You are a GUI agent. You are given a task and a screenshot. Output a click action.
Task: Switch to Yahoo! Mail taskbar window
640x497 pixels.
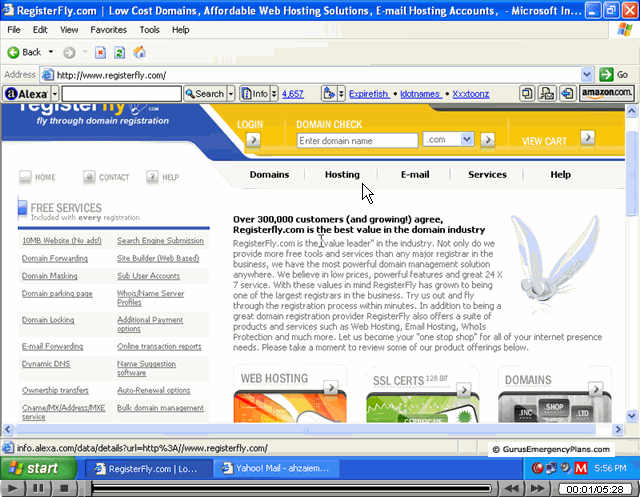276,468
